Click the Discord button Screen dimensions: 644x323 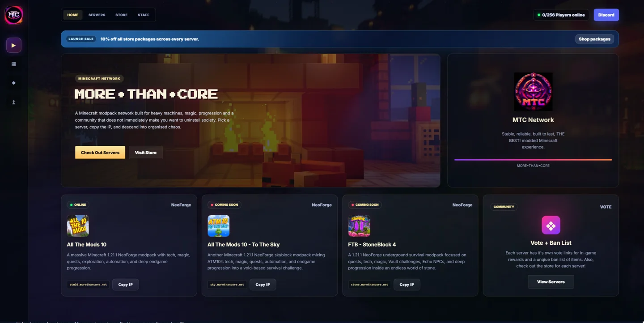[x=606, y=15]
